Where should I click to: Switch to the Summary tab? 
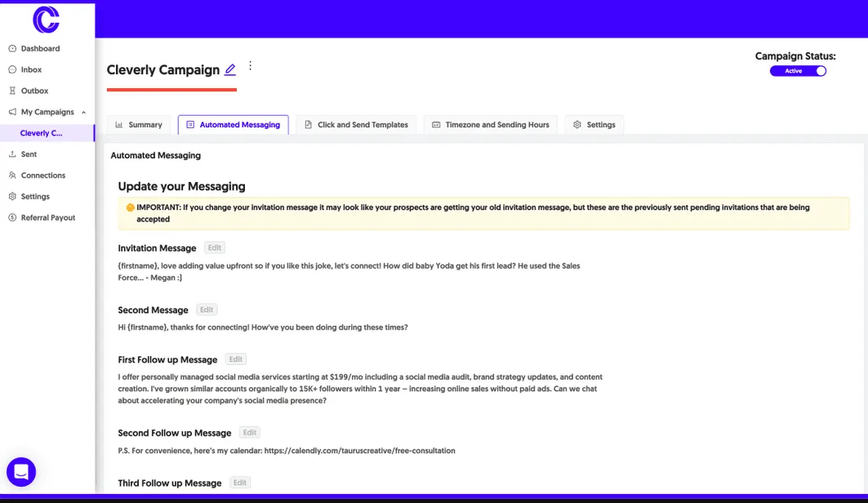point(139,124)
